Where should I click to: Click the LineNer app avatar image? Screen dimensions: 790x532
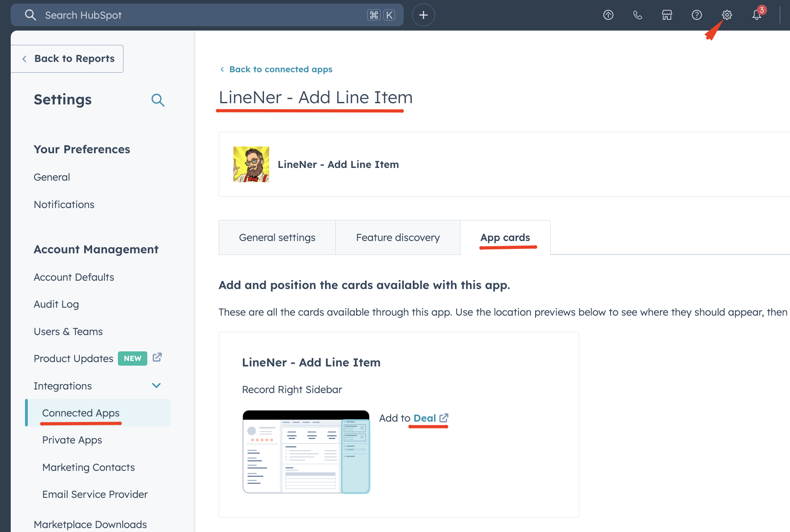(251, 164)
